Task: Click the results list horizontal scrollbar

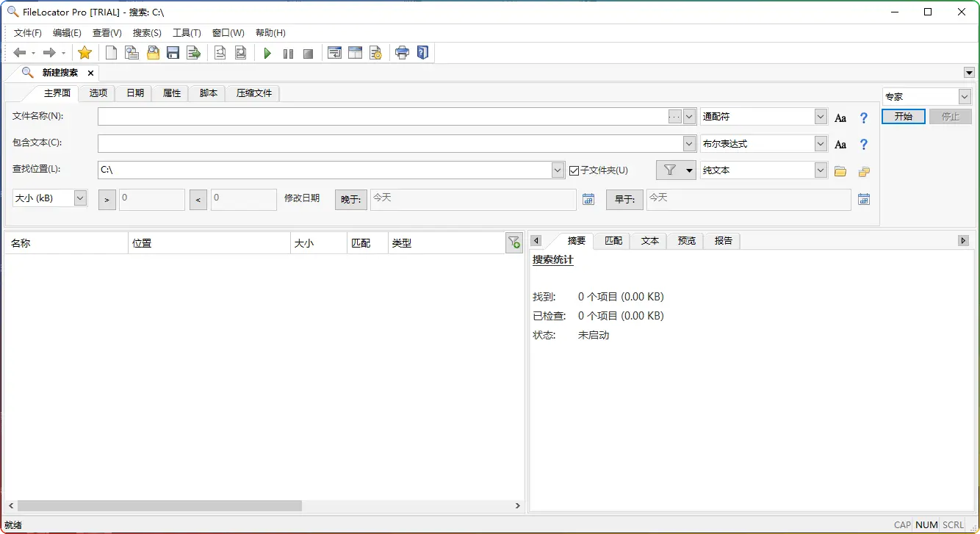Action: coord(159,505)
